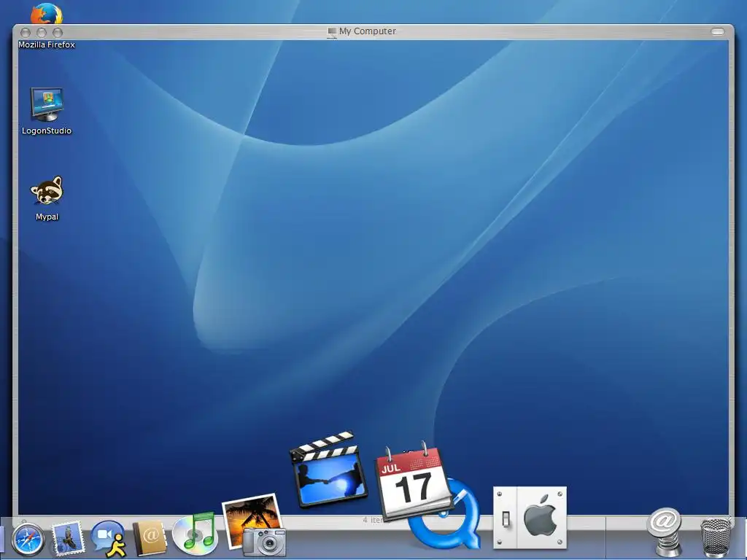
Task: Minimize the My Computer window
Action: coord(42,32)
